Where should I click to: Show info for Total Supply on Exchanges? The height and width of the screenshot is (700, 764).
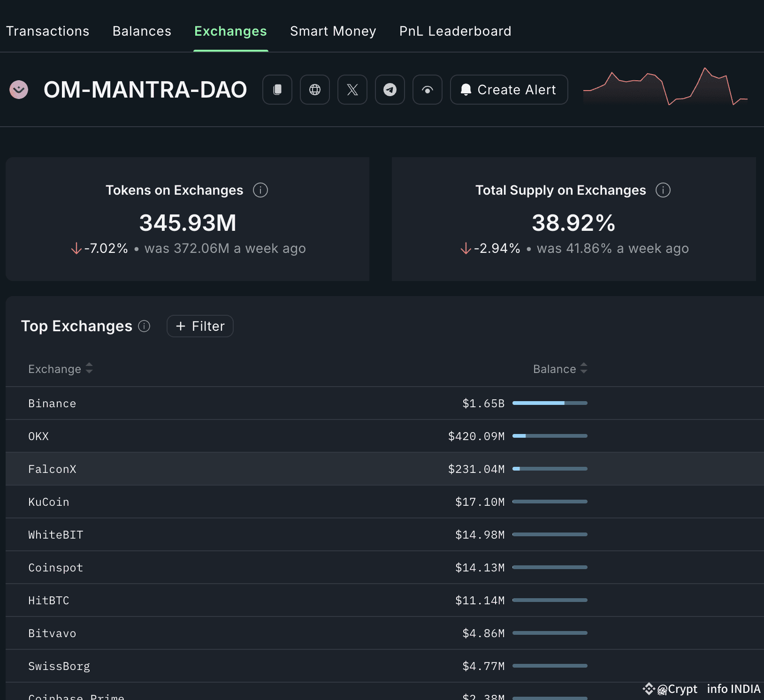[x=663, y=190]
